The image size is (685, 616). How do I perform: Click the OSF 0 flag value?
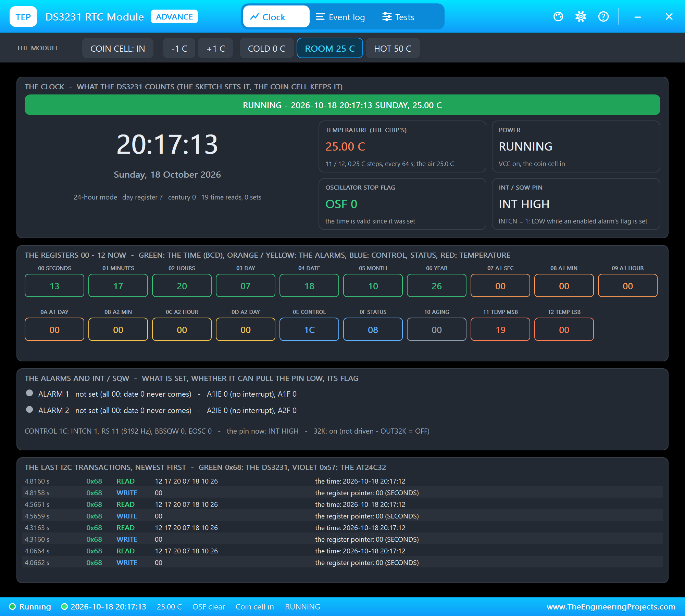(x=341, y=204)
